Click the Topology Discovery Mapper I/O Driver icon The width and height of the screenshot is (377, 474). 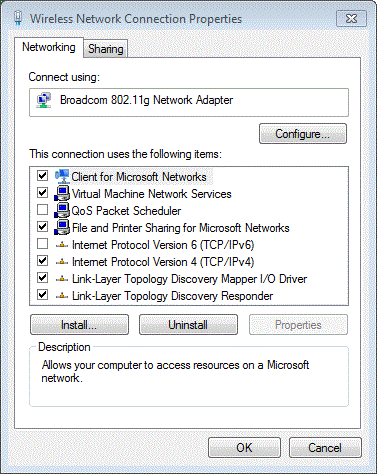pyautogui.click(x=62, y=279)
